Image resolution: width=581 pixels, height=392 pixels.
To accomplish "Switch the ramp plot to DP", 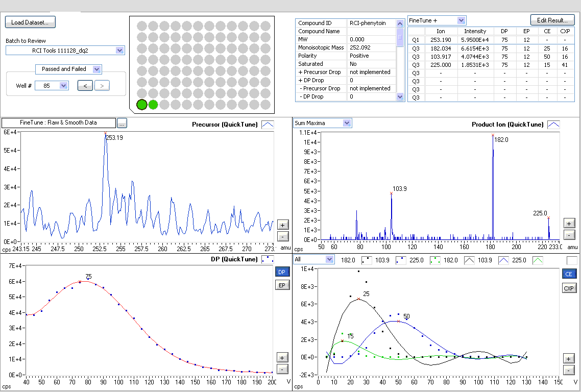I will pyautogui.click(x=282, y=272).
